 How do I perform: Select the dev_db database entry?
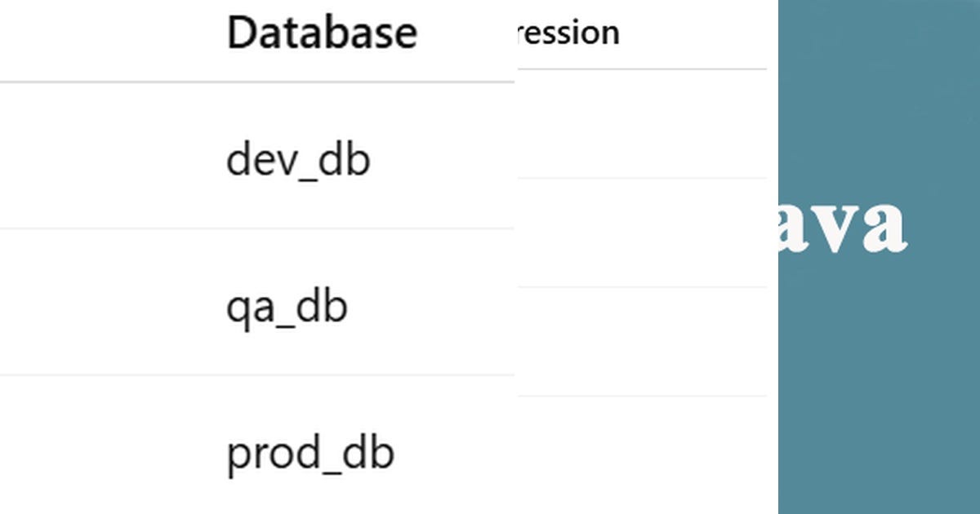[298, 160]
